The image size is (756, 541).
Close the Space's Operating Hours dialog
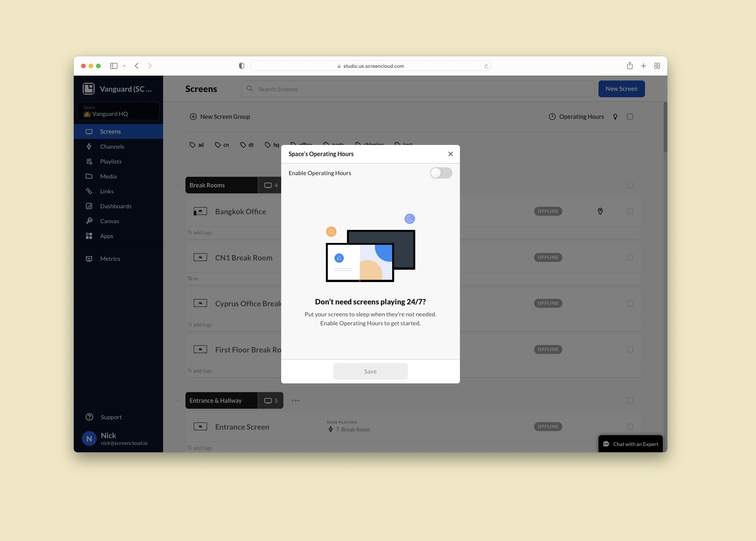pos(451,154)
